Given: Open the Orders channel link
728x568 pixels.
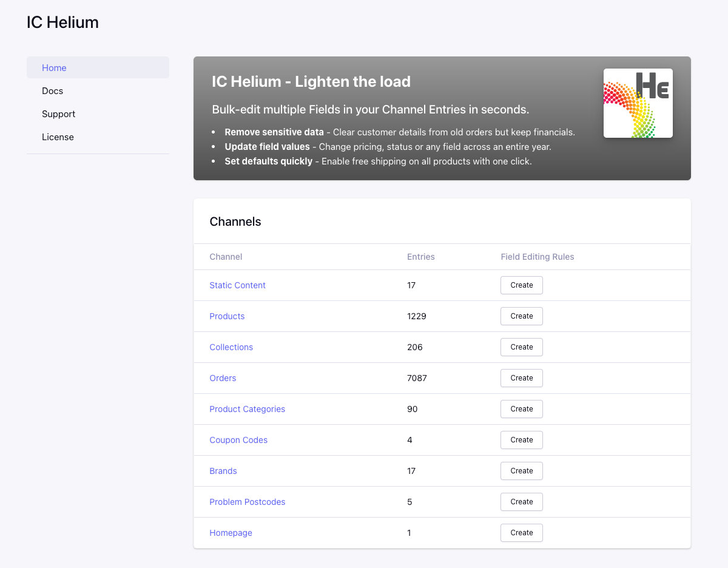Looking at the screenshot, I should click(223, 378).
